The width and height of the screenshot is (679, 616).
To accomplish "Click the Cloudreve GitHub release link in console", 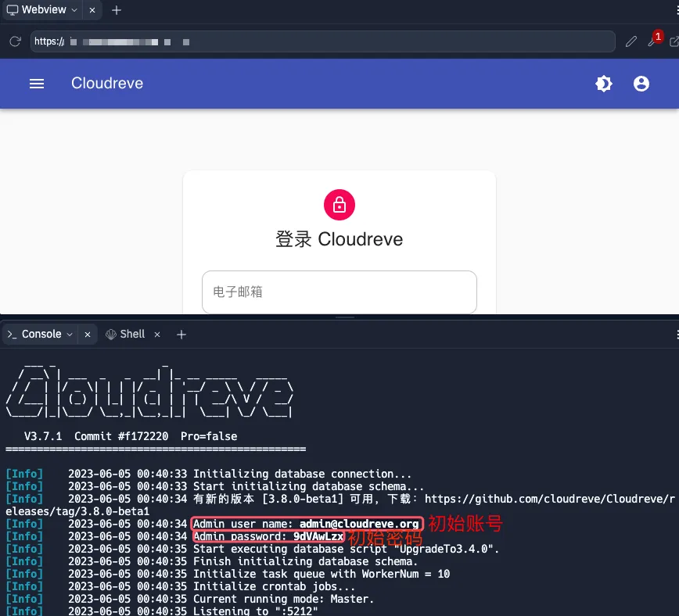I will pyautogui.click(x=548, y=499).
